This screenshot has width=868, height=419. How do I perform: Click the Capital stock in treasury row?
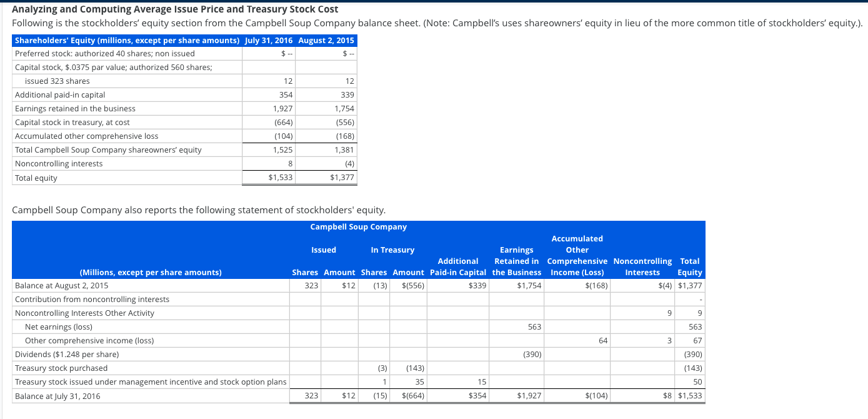tap(74, 122)
